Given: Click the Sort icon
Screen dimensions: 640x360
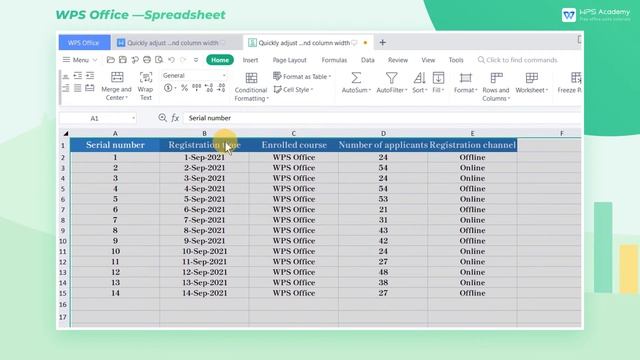Looking at the screenshot, I should tap(419, 78).
